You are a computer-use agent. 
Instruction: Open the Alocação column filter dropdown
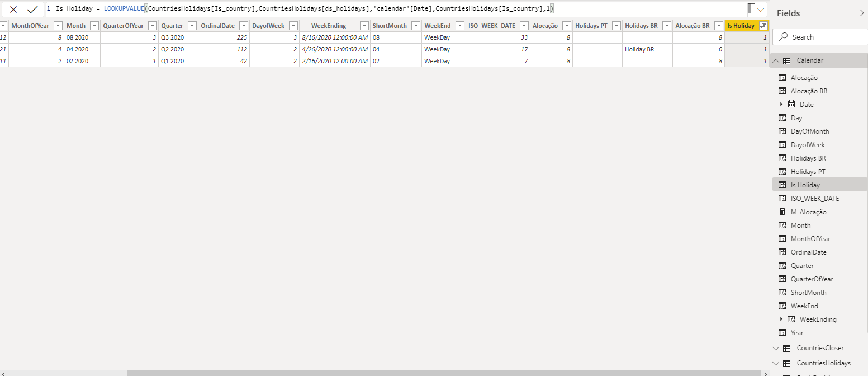568,26
